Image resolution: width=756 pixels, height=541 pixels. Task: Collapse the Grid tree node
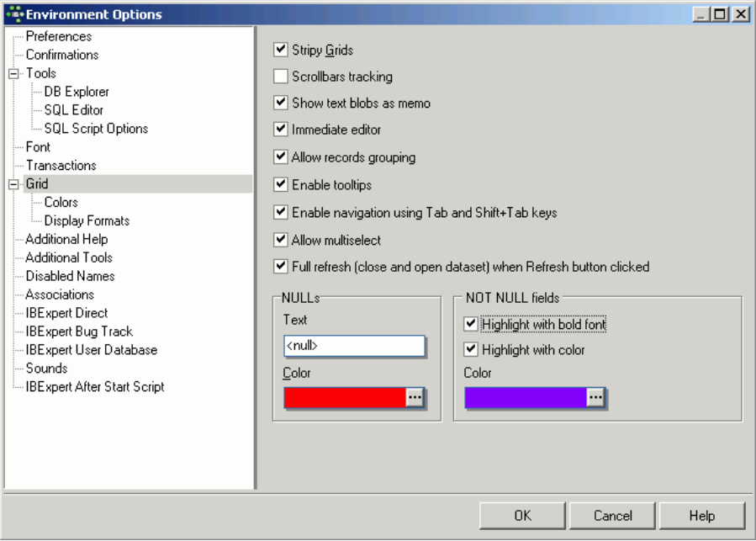click(x=13, y=184)
